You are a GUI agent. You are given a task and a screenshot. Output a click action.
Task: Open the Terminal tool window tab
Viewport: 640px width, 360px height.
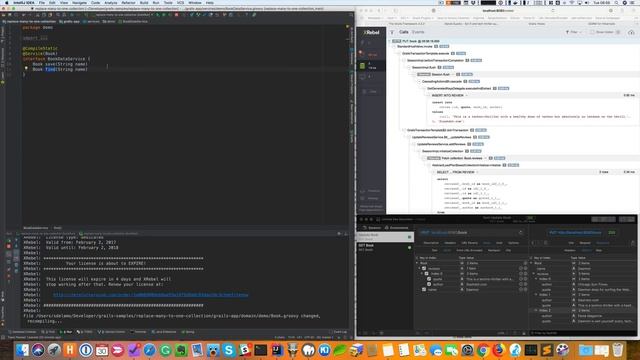click(138, 332)
